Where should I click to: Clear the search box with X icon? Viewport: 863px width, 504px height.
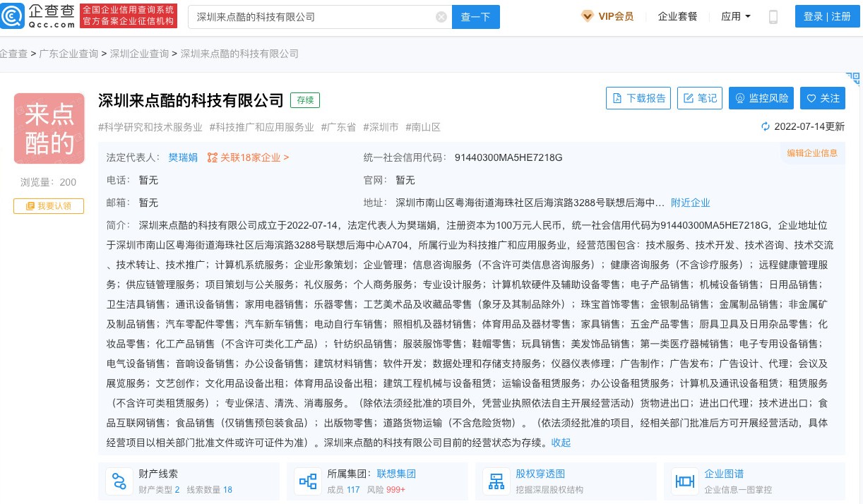(441, 17)
